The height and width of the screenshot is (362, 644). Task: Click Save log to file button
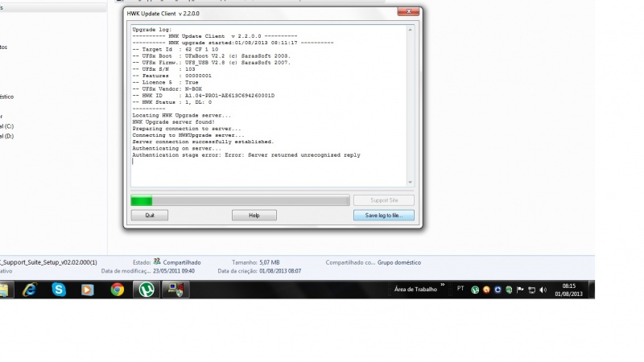click(384, 215)
